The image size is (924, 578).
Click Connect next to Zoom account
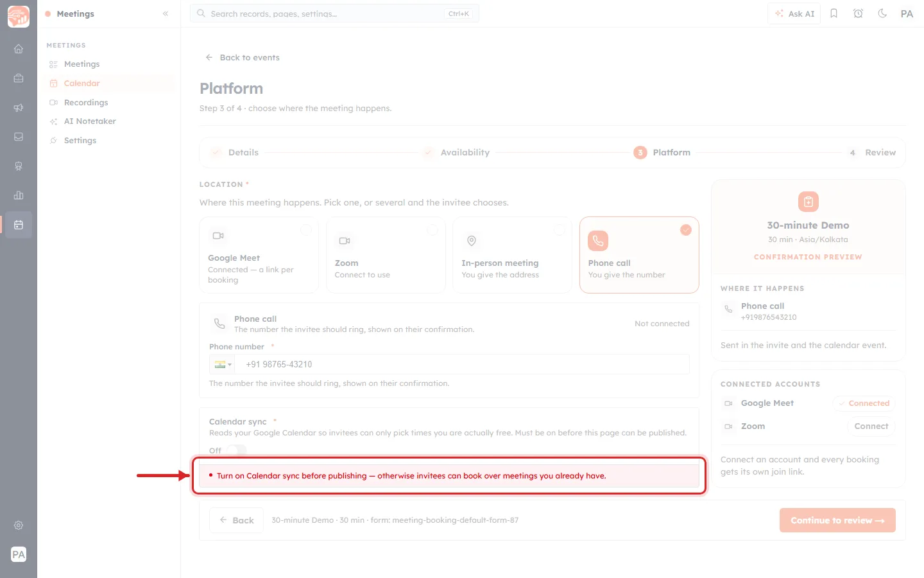[x=871, y=426]
